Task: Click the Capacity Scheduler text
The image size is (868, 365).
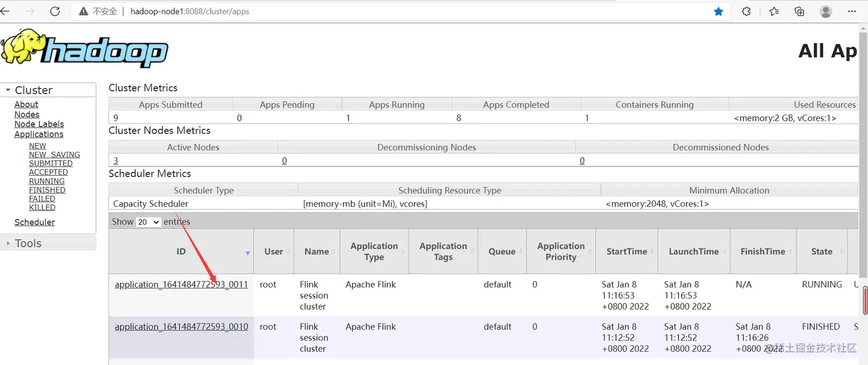Action: tap(151, 204)
